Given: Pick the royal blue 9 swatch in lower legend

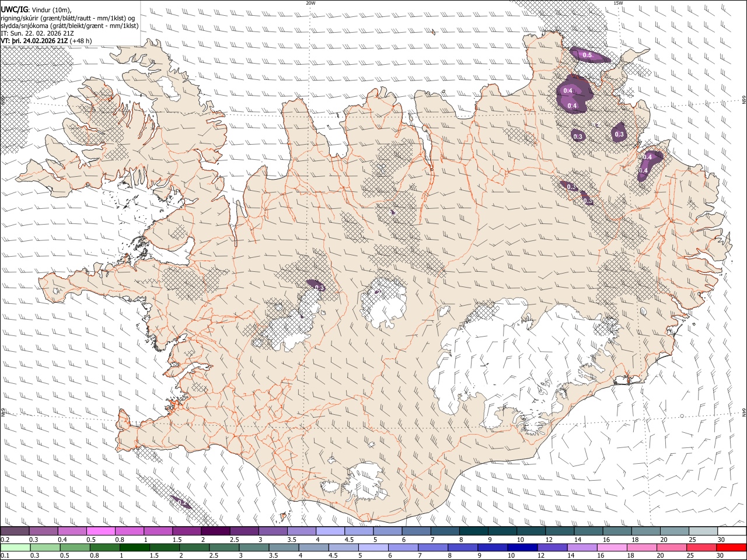Looking at the screenshot, I should click(492, 547).
